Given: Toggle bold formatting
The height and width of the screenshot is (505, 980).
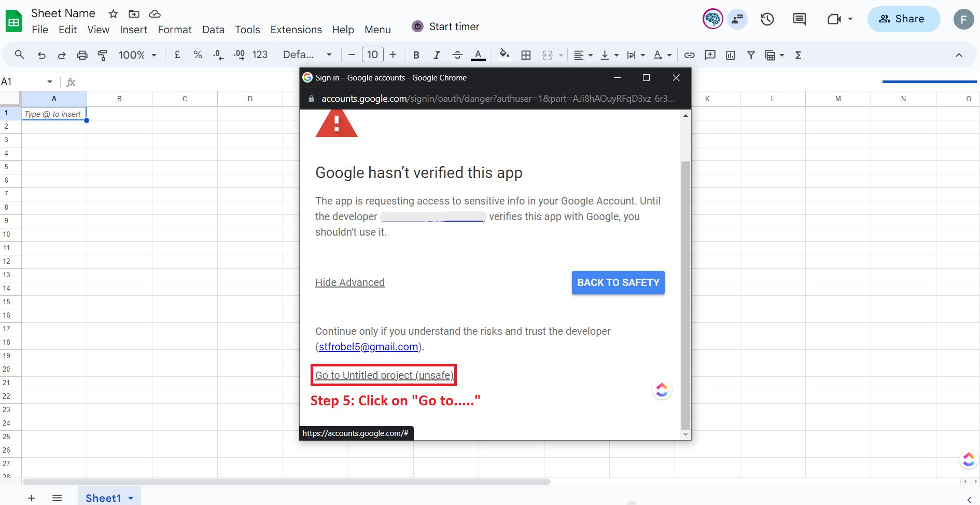Looking at the screenshot, I should [416, 55].
